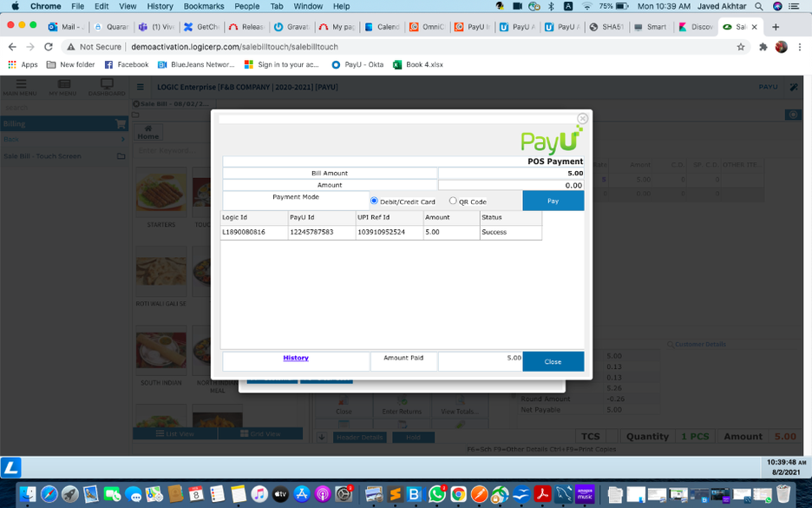Bookmark this page with the star icon
This screenshot has height=508, width=812.
tap(741, 47)
